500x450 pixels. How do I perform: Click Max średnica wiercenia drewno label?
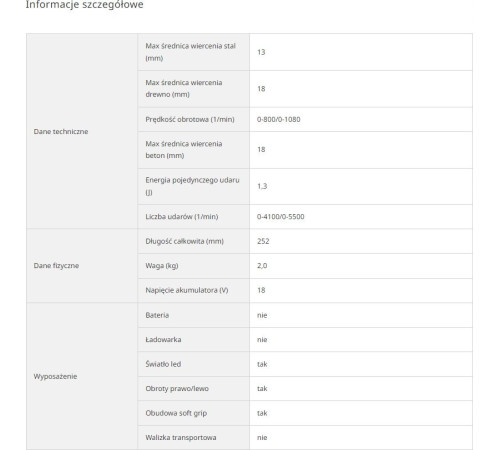tap(184, 88)
